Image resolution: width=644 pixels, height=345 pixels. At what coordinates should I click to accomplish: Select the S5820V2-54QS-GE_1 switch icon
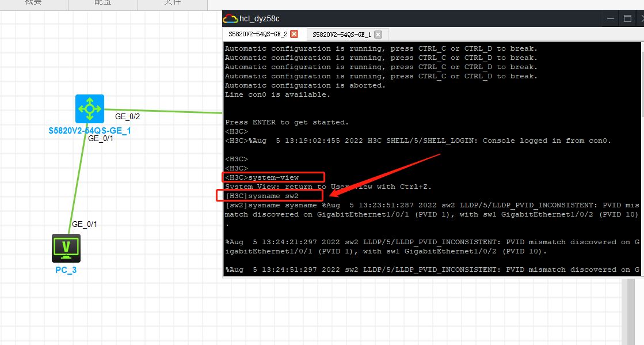[90, 109]
